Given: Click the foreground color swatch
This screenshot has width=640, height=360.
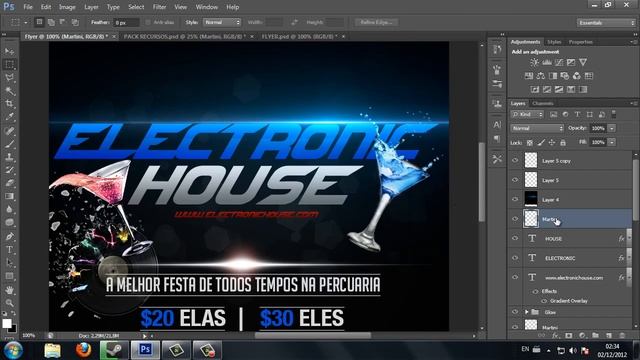Looking at the screenshot, I should point(7,323).
